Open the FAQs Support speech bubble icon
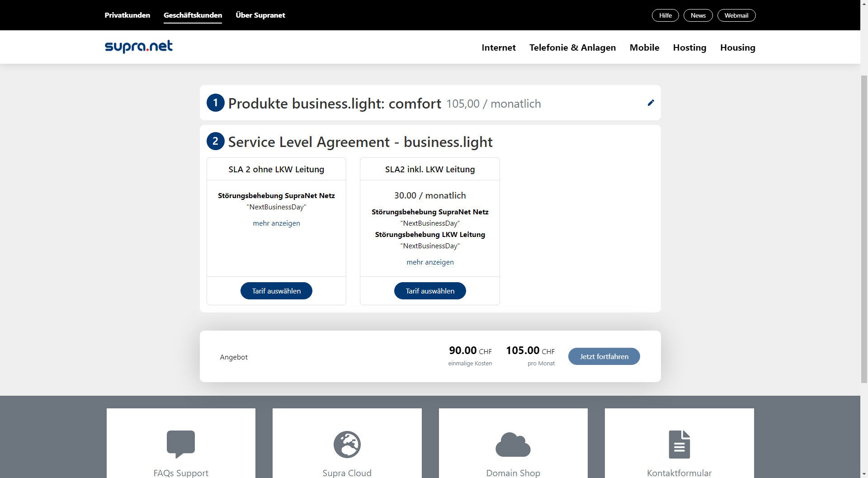Image resolution: width=868 pixels, height=478 pixels. tap(181, 444)
